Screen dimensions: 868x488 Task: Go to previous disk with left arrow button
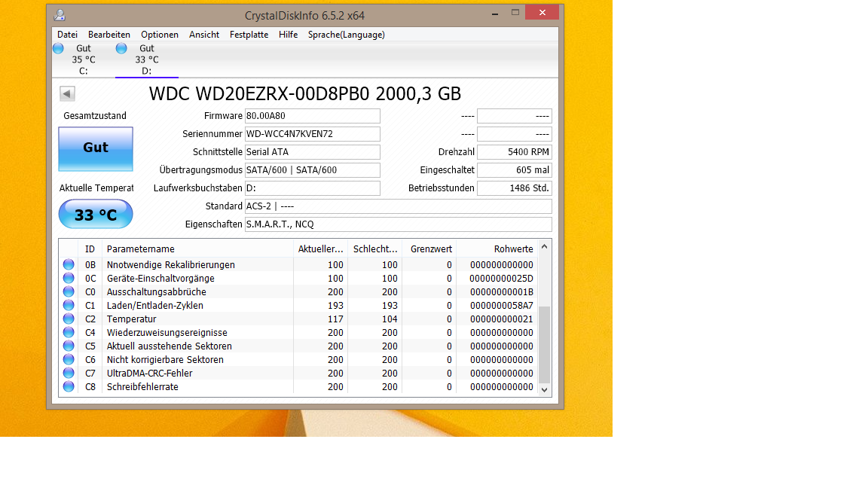[x=67, y=93]
